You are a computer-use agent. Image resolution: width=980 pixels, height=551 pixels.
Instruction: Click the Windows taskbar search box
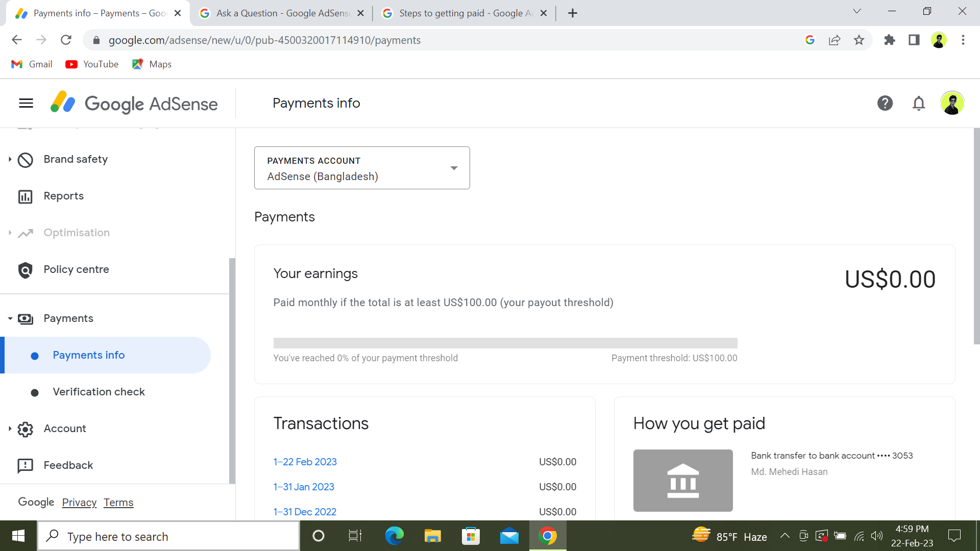coord(168,536)
